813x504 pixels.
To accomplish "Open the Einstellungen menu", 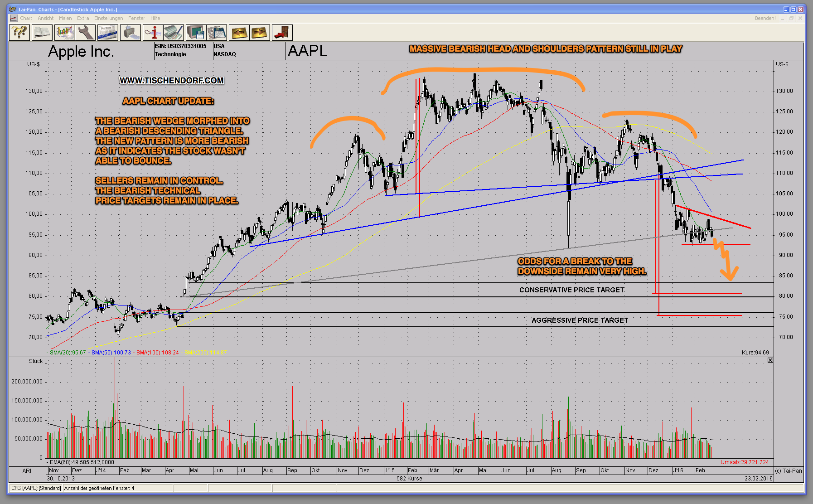I will point(108,18).
